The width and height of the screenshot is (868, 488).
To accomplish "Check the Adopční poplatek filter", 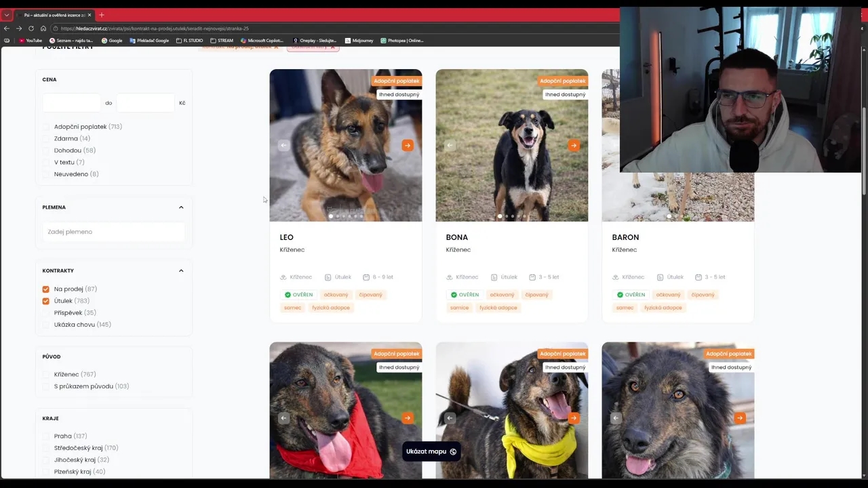I will click(46, 127).
